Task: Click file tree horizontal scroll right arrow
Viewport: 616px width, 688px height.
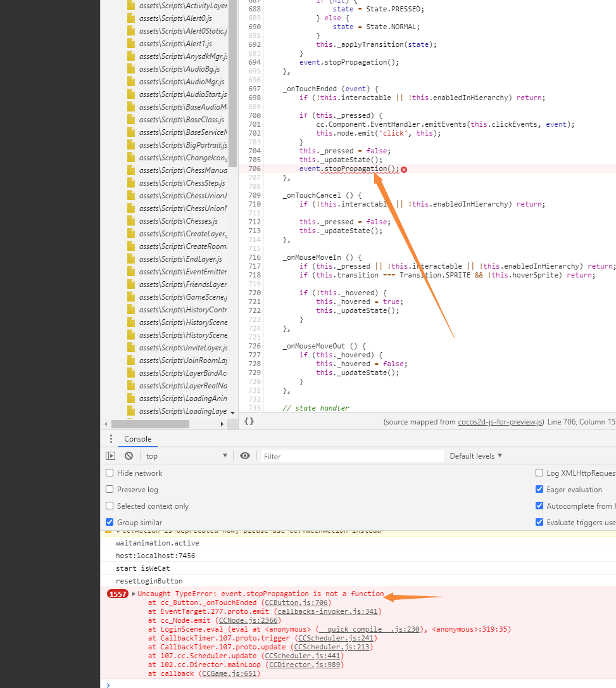Action: pos(222,424)
